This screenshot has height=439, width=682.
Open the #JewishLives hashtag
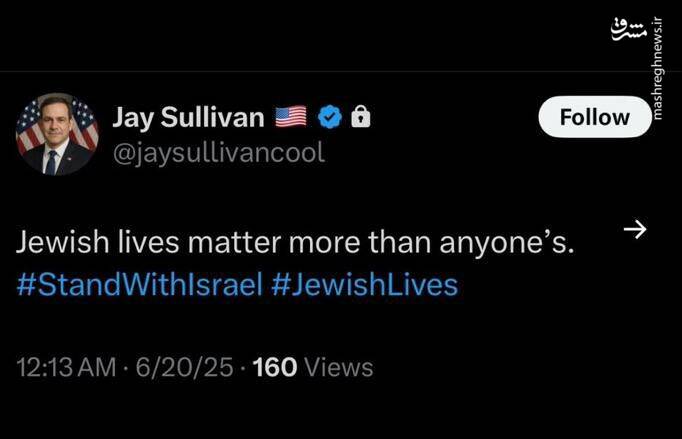pyautogui.click(x=365, y=285)
